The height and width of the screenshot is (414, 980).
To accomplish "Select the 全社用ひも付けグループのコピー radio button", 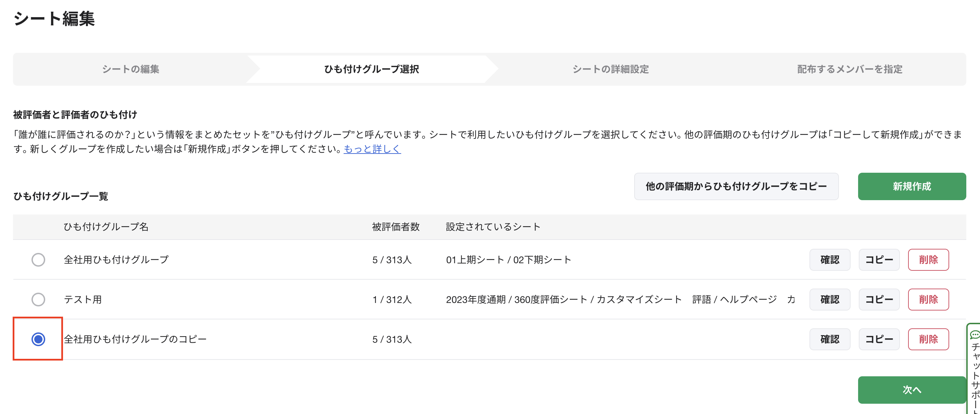I will [38, 339].
